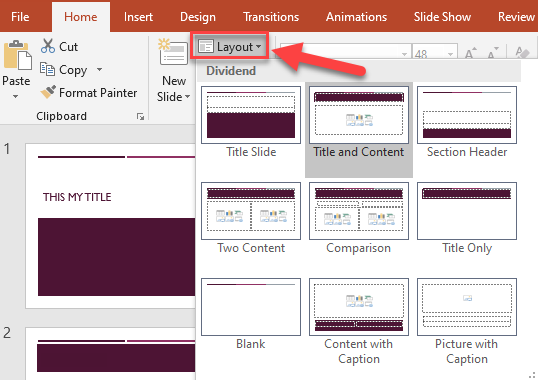This screenshot has height=380, width=538.
Task: Click the Dividend theme header text
Action: click(231, 71)
